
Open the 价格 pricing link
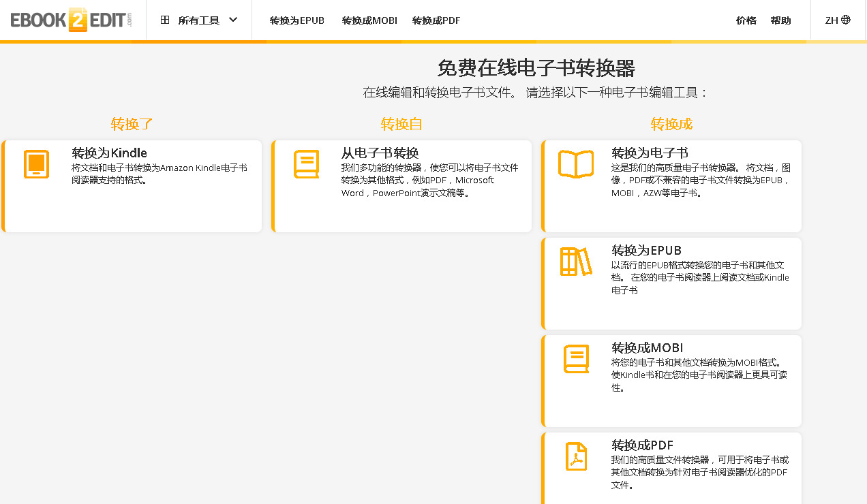[746, 20]
